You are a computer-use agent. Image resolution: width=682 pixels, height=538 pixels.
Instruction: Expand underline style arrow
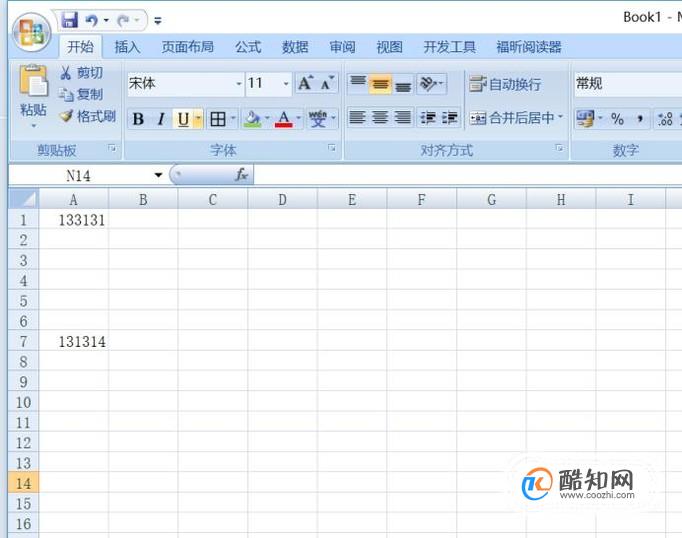tap(198, 118)
